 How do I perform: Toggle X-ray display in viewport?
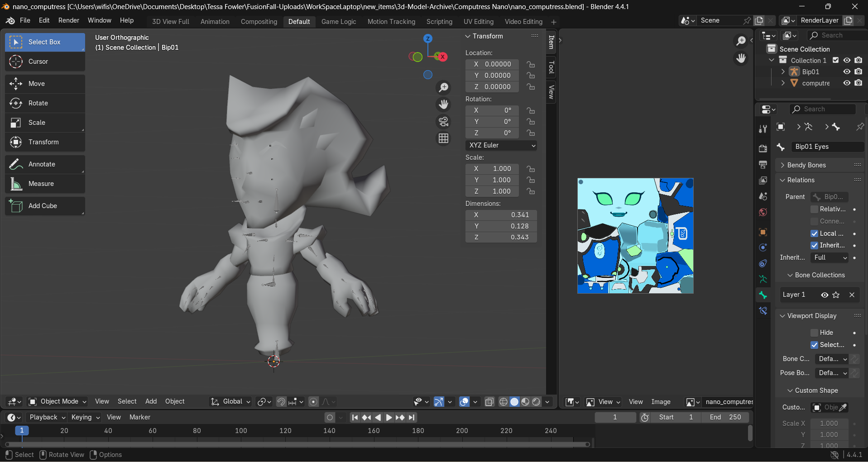pyautogui.click(x=489, y=402)
